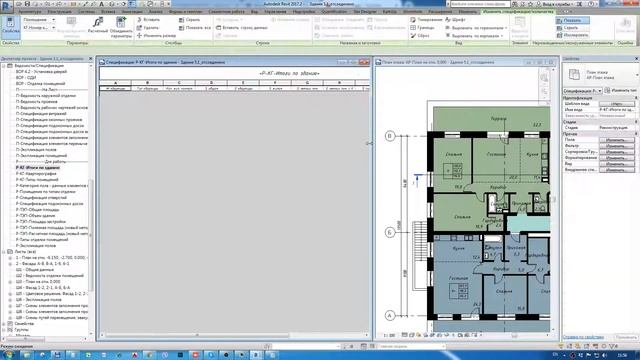The width and height of the screenshot is (640, 360).
Task: Click the Изменить тип edit type button
Action: click(620, 91)
